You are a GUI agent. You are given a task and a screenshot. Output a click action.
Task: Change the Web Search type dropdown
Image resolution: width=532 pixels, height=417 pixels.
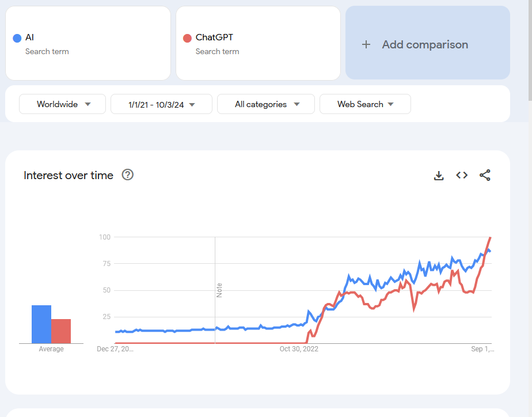365,104
